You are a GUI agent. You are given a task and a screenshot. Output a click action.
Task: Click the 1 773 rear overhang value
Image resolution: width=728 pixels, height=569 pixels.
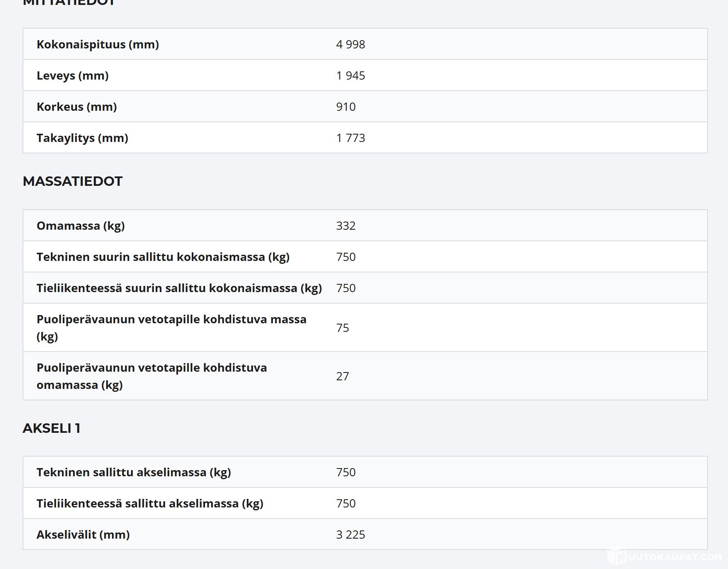(x=350, y=138)
